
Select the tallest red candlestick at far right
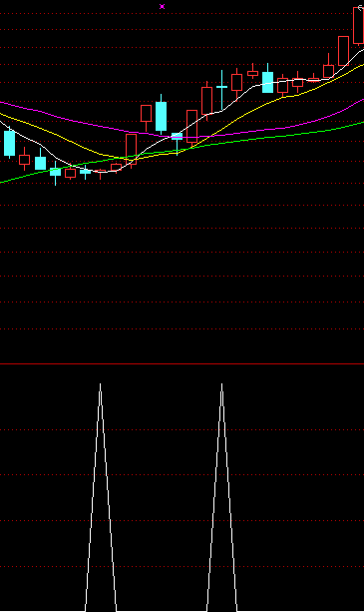[x=358, y=25]
